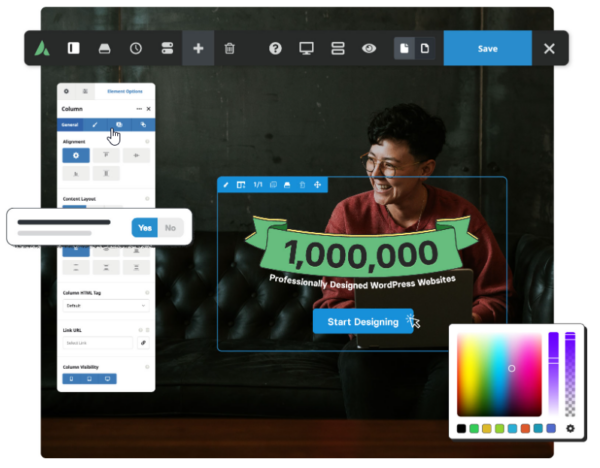The width and height of the screenshot is (600, 468).
Task: Click the trash clear-layout icon in toolbar
Action: 230,49
